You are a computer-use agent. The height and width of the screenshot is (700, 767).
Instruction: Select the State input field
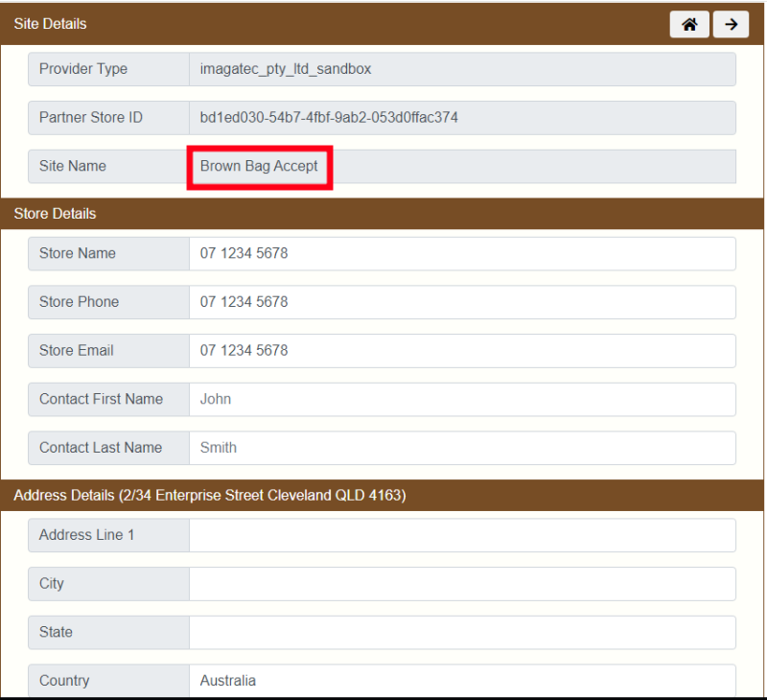[462, 632]
